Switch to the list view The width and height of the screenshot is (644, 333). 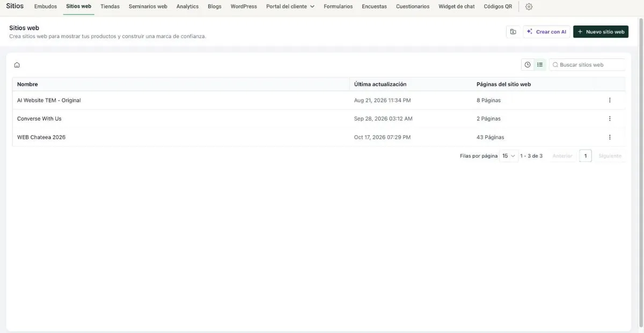click(540, 65)
